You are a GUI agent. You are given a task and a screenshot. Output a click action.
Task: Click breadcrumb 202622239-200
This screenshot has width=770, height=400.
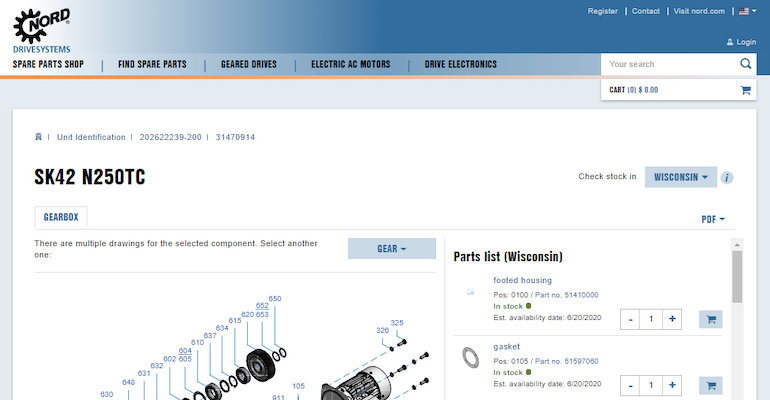point(170,137)
